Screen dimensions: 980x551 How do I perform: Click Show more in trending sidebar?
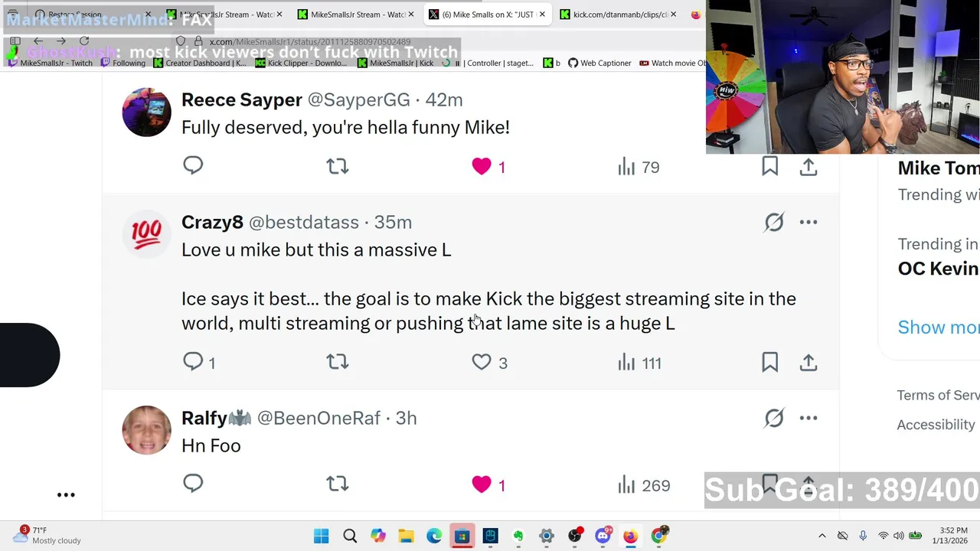pyautogui.click(x=938, y=328)
